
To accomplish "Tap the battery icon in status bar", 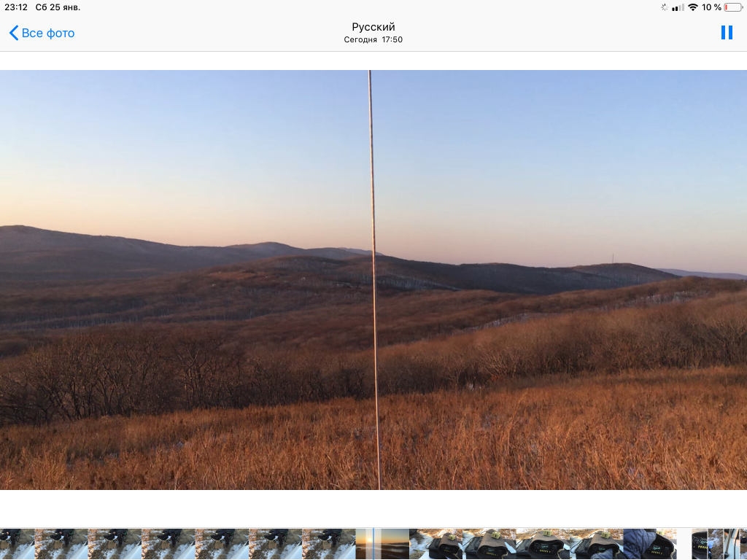I will click(x=733, y=7).
